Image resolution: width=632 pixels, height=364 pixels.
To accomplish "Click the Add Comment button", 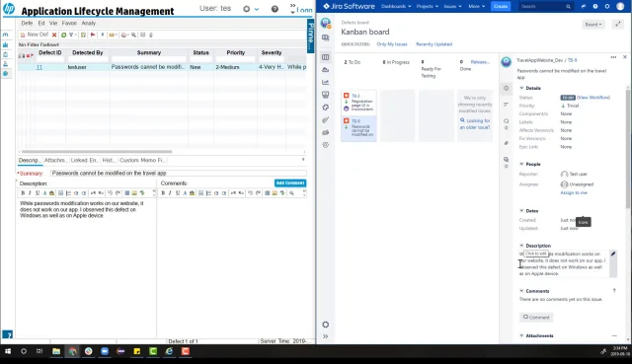I will tap(289, 182).
